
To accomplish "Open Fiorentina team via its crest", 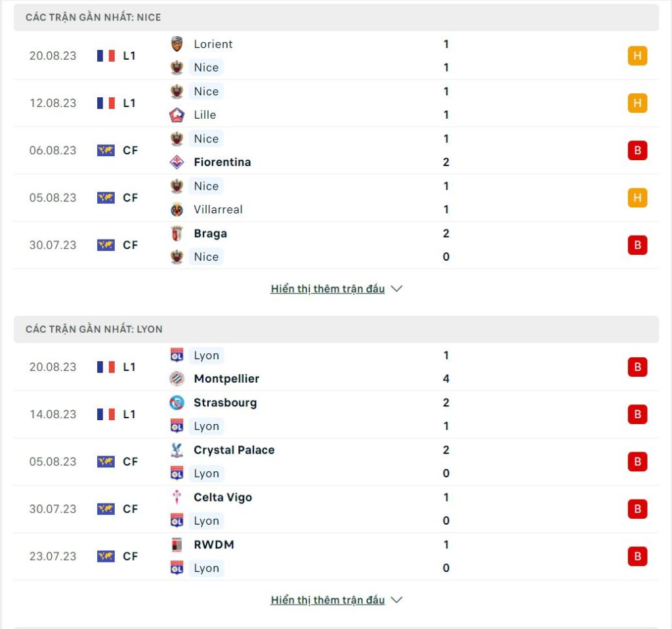I will pyautogui.click(x=177, y=162).
